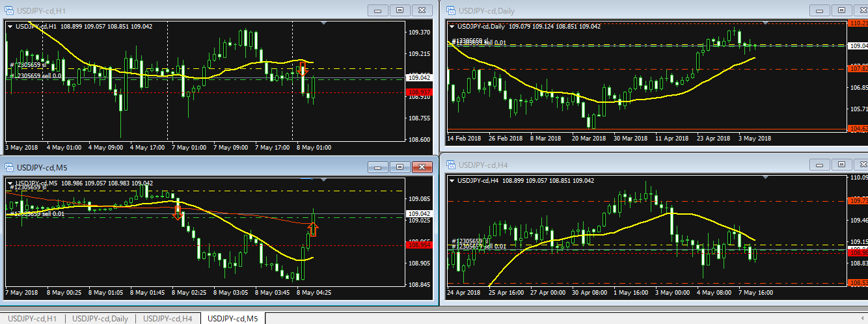This screenshot has height=324, width=868.
Task: Click the M5 chart window title icon
Action: [8, 167]
